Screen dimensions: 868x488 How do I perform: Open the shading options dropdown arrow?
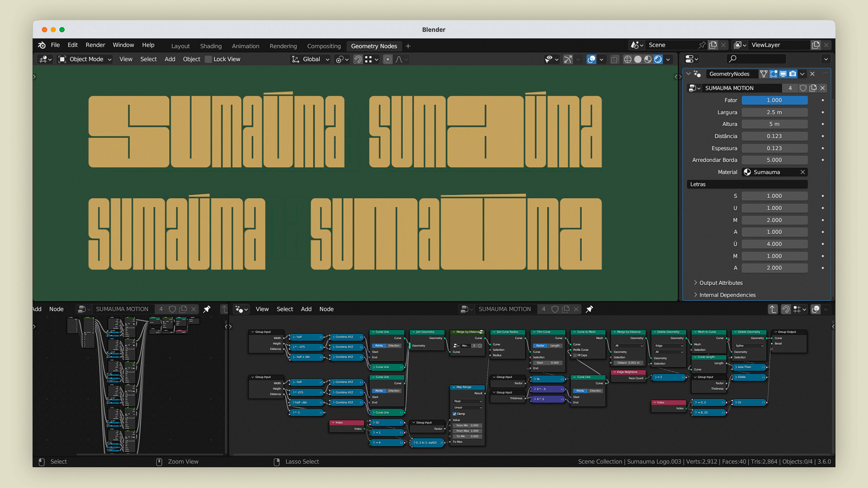pos(668,60)
